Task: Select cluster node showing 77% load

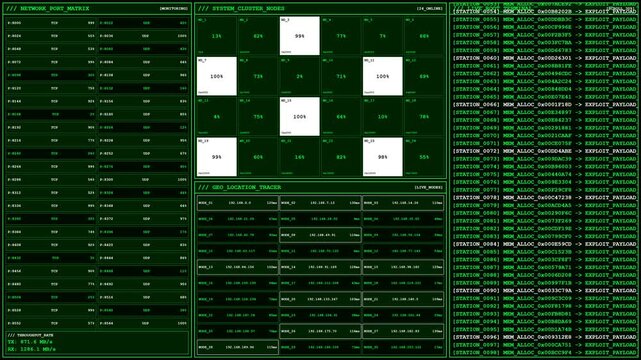Action: (x=341, y=36)
